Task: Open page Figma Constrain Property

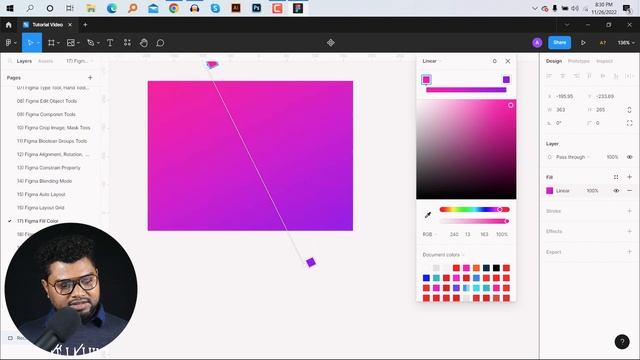Action: click(49, 168)
